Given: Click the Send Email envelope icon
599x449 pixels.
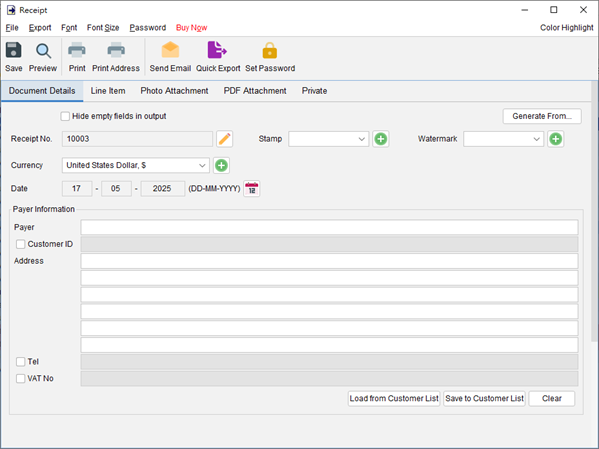Looking at the screenshot, I should [170, 50].
